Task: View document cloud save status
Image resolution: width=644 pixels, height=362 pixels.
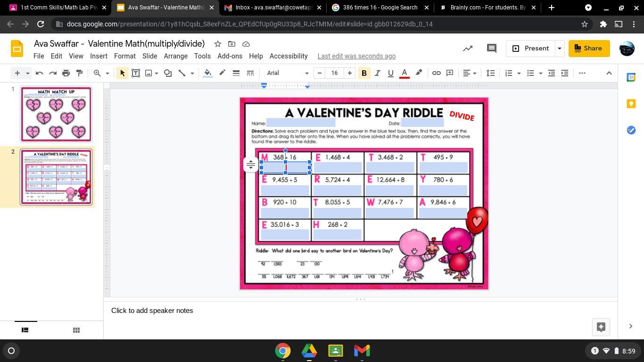Action: pos(246,44)
